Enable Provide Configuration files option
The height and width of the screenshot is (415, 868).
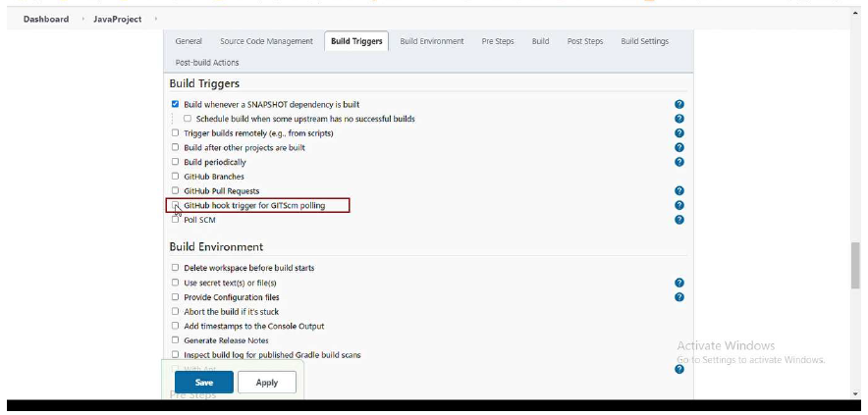[x=175, y=296]
